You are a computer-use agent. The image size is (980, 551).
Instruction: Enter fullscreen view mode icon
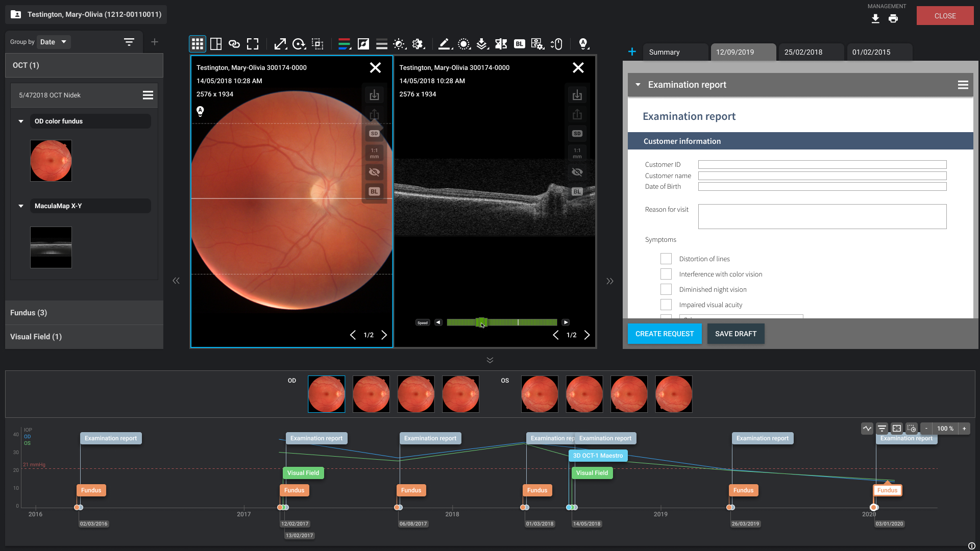(253, 44)
